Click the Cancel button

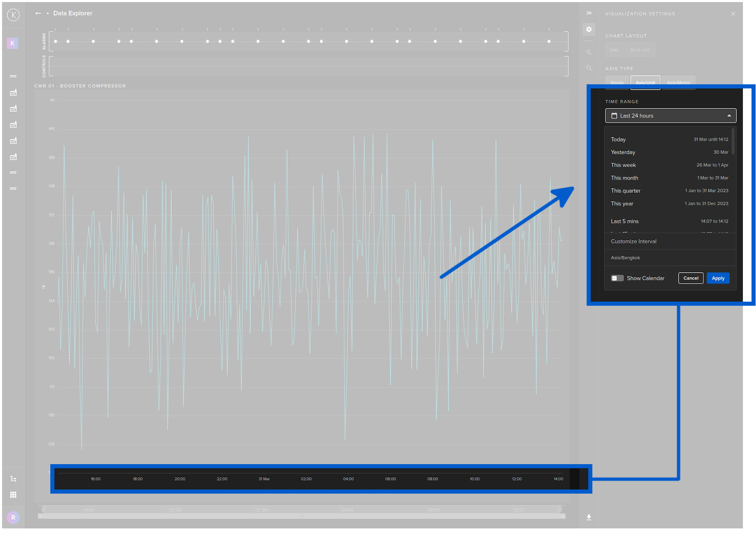point(691,278)
